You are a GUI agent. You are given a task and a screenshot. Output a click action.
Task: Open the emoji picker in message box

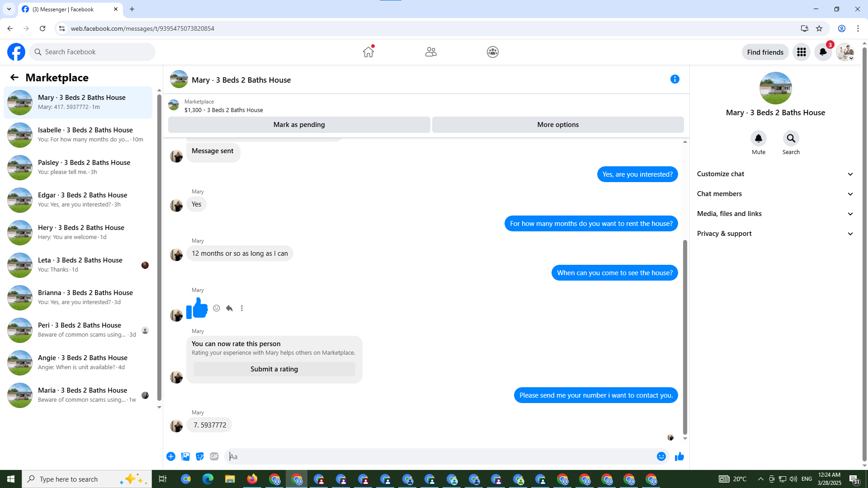tap(661, 456)
